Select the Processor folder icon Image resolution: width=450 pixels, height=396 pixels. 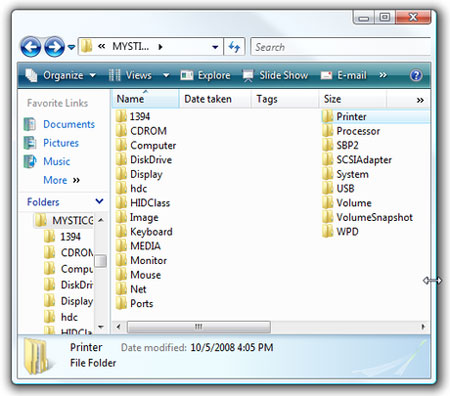pos(328,131)
